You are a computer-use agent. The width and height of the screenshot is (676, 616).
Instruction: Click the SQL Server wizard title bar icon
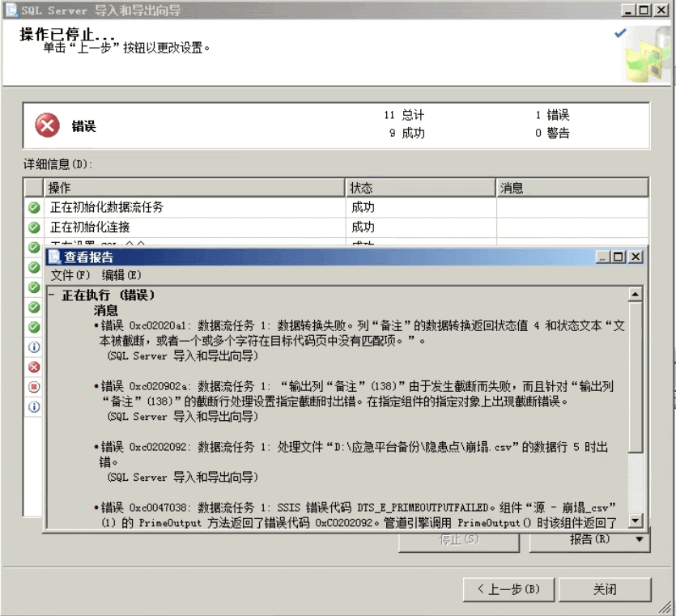[x=12, y=11]
